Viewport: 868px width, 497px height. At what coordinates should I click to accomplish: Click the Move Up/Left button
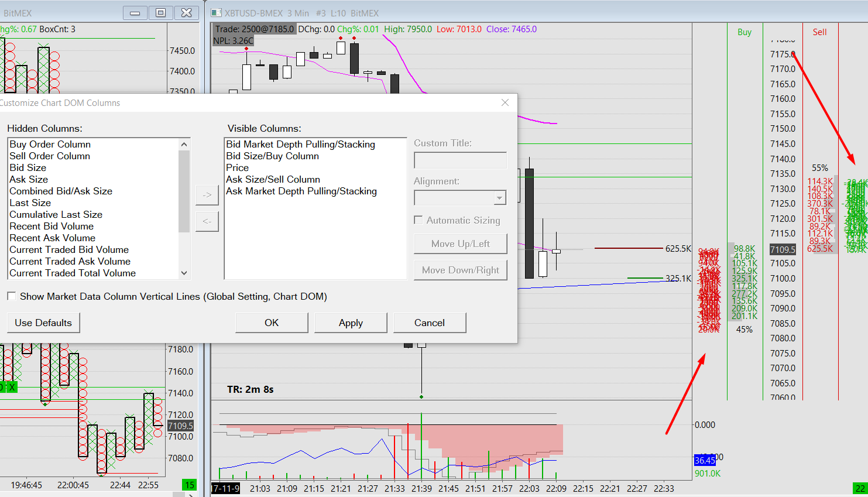coord(461,244)
